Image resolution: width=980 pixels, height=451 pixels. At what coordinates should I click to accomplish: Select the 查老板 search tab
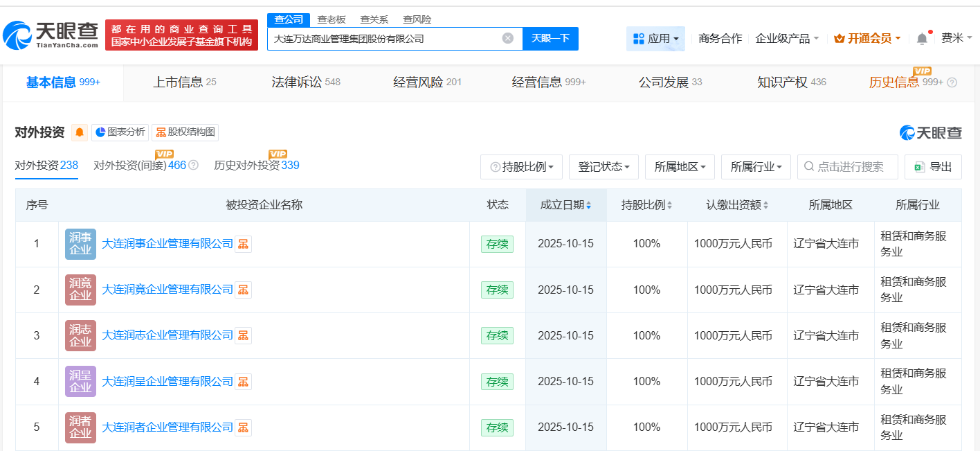pyautogui.click(x=332, y=19)
